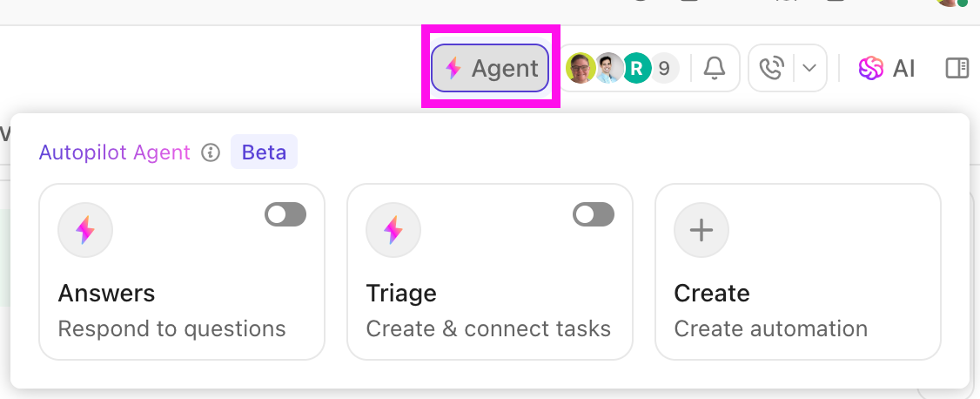Open the notifications bell icon

coord(715,68)
